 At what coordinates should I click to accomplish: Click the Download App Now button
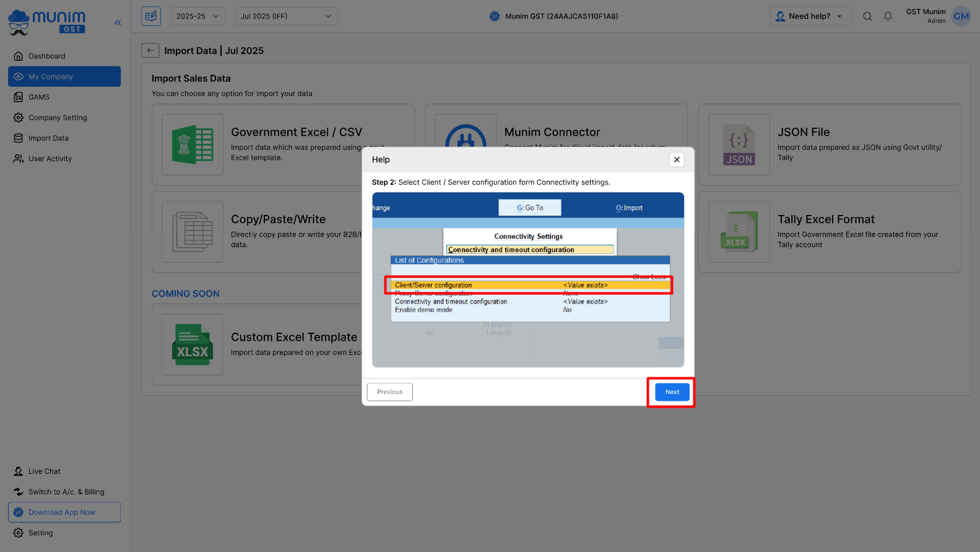(x=64, y=512)
